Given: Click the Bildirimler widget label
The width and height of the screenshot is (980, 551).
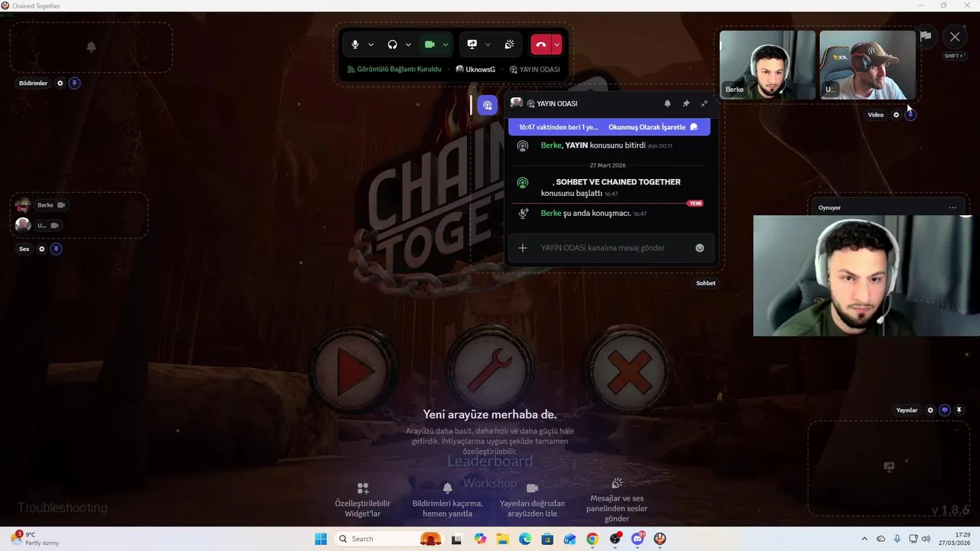Looking at the screenshot, I should coord(33,83).
